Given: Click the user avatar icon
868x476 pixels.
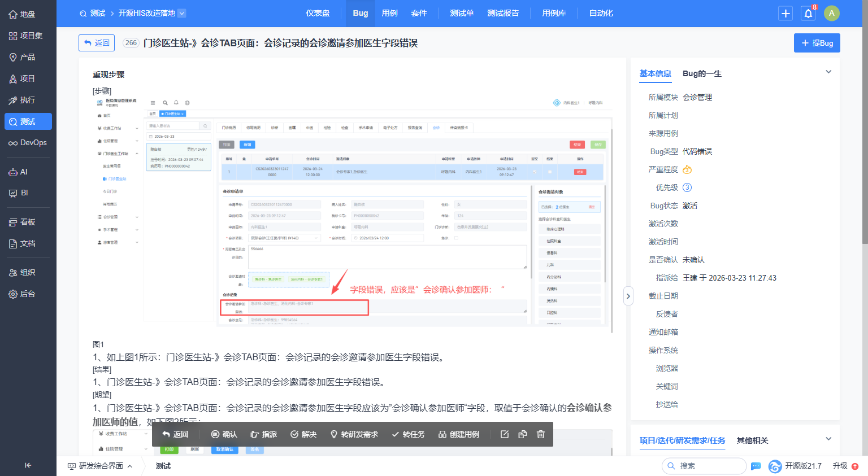Looking at the screenshot, I should 831,14.
